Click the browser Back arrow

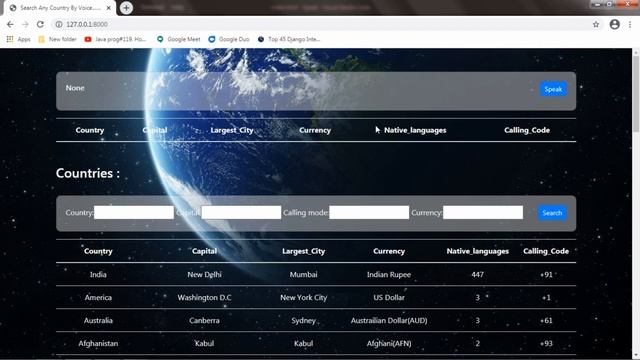pos(10,24)
